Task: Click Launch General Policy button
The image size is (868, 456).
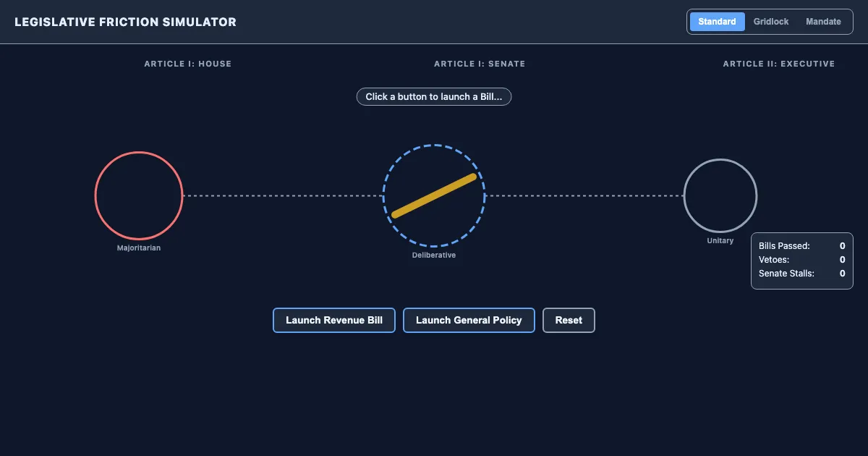Action: (x=469, y=321)
